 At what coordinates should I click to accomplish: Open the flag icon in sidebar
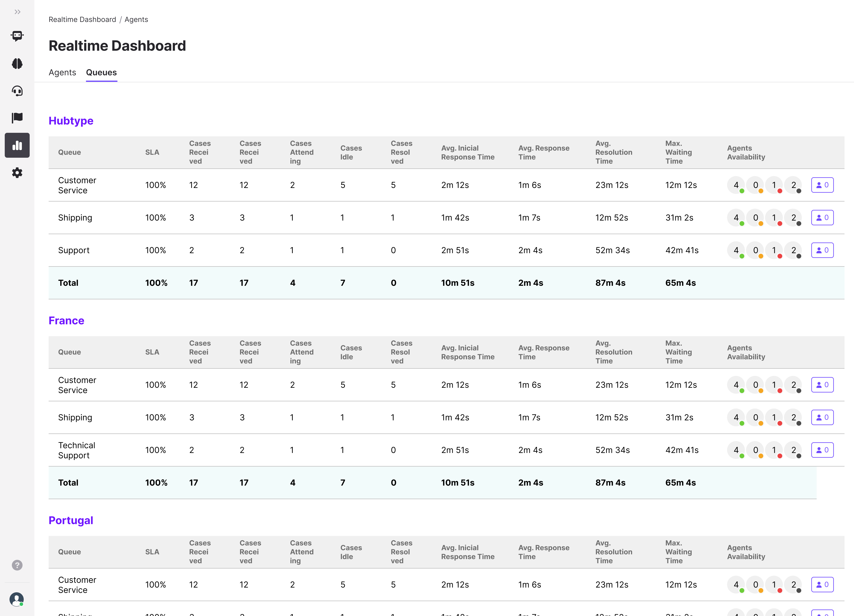17,118
